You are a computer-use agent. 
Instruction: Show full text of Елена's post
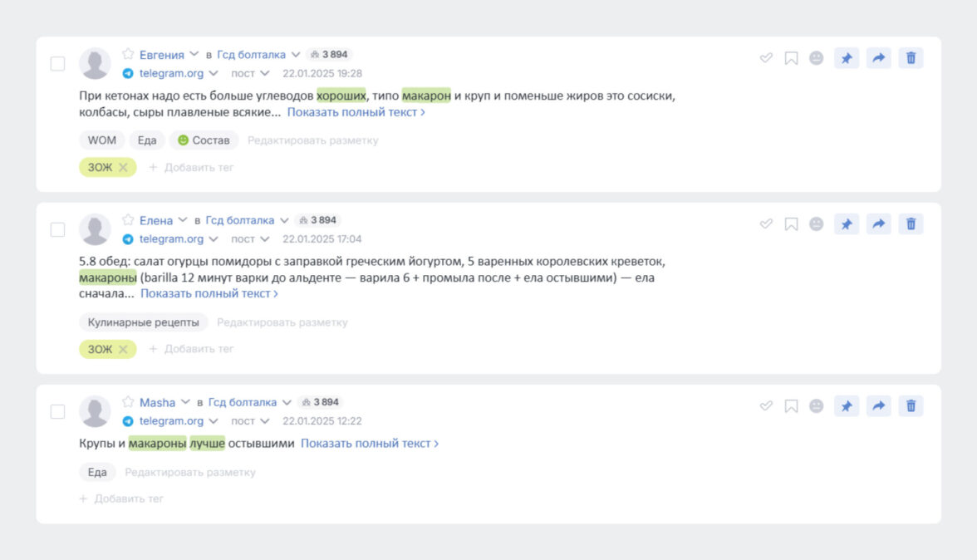point(209,293)
